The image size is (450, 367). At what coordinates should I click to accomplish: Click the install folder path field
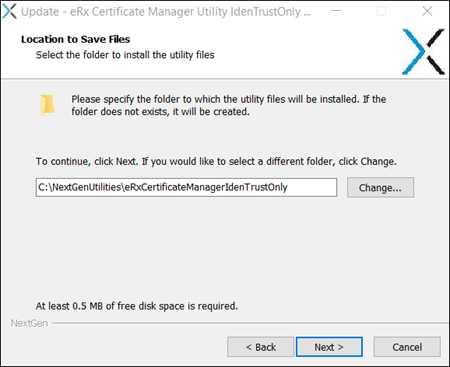(x=186, y=187)
